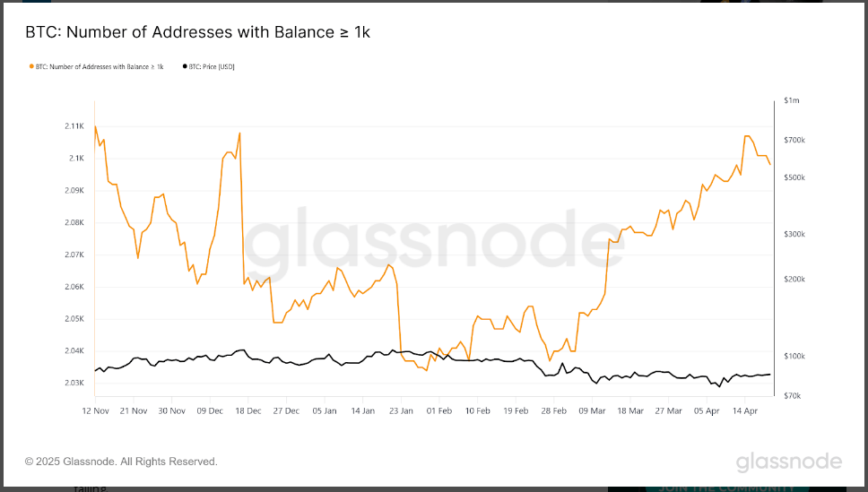Click the $100k label on the right axis
Screen dimensions: 868x492
click(x=794, y=357)
